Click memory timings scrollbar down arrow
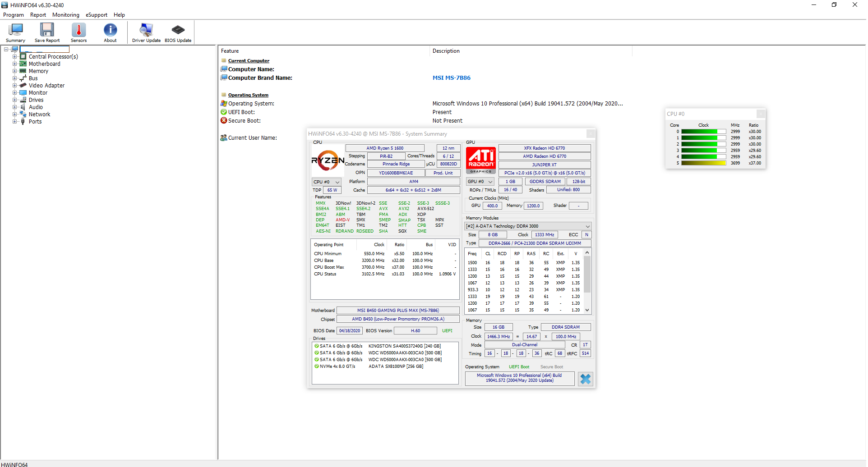Image resolution: width=868 pixels, height=467 pixels. click(x=587, y=310)
